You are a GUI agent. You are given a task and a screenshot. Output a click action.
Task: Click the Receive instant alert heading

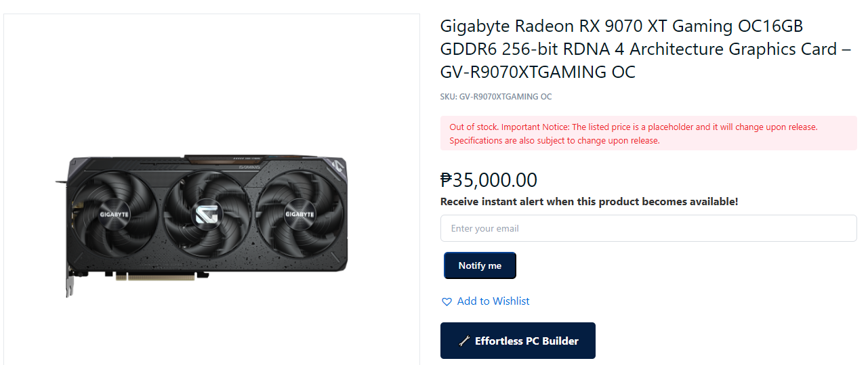pyautogui.click(x=589, y=201)
